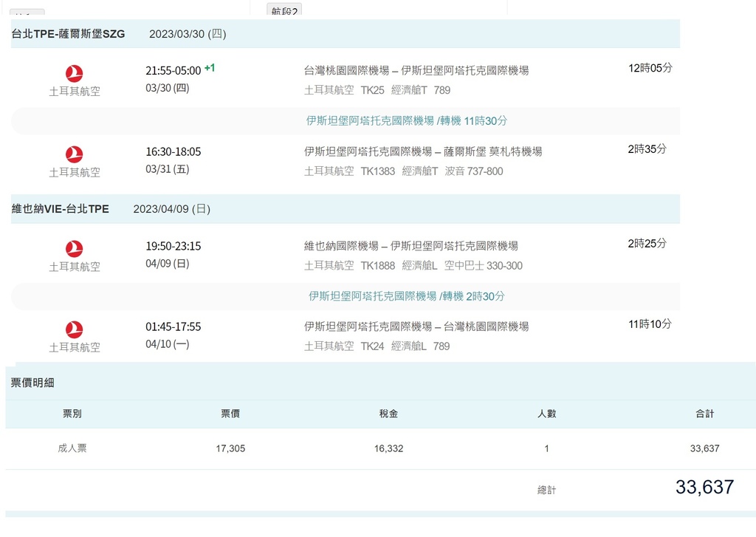Screen dimensions: 756x537
Task: Click aircraft type 空中巴士 330-300
Action: coord(483,266)
